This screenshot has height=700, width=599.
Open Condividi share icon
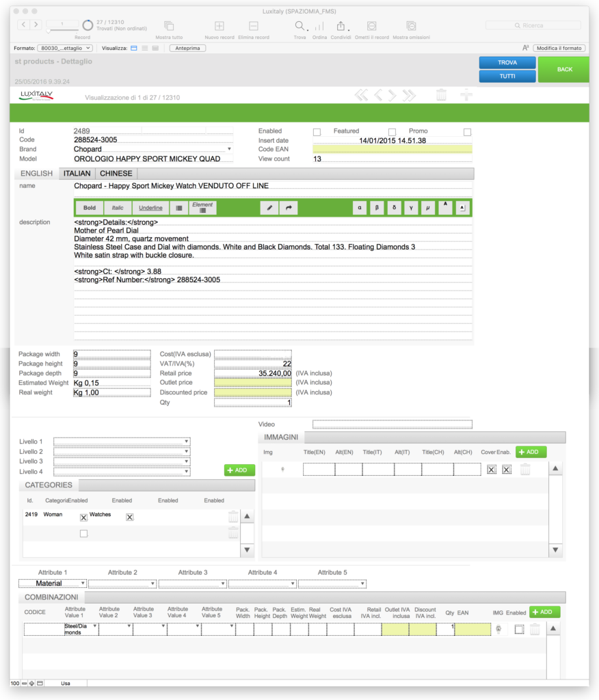341,26
